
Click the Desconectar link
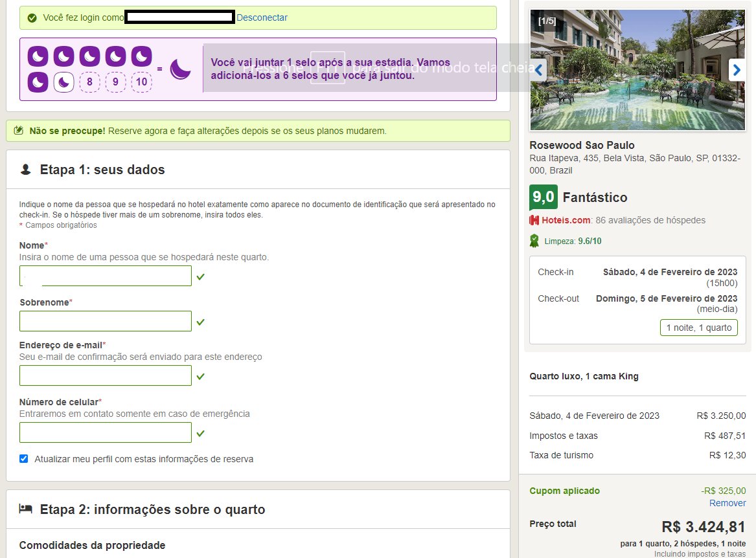click(x=262, y=18)
